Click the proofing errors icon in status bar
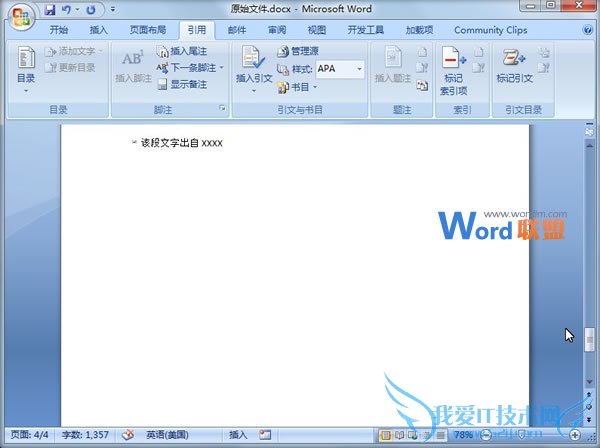This screenshot has width=600, height=448. coord(128,435)
